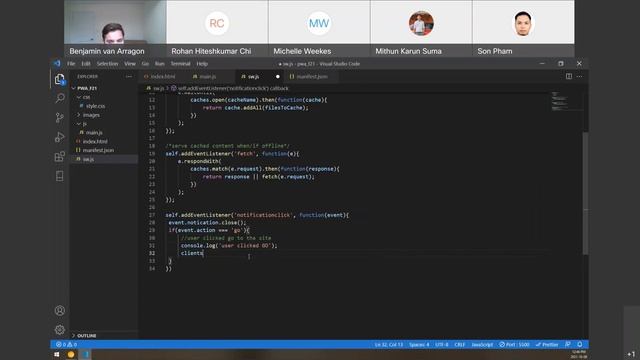The width and height of the screenshot is (640, 360).
Task: Open Selection menu
Action: pyautogui.click(x=107, y=64)
